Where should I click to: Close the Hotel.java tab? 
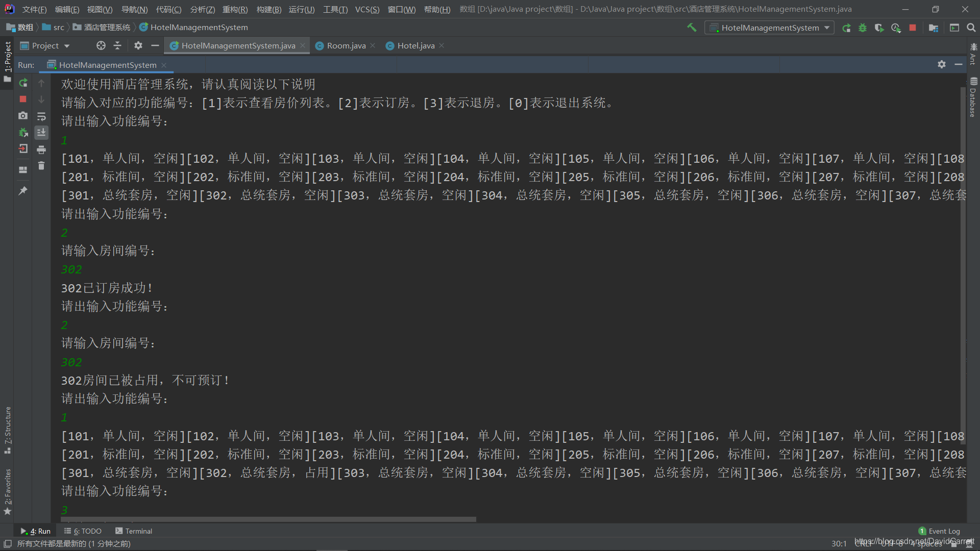coord(442,45)
